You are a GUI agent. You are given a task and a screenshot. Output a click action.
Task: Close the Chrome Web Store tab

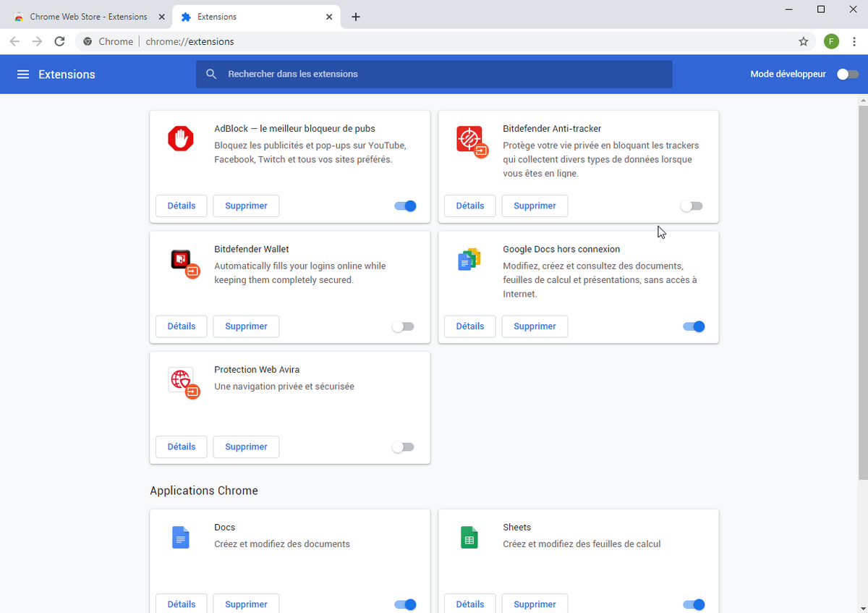click(161, 17)
